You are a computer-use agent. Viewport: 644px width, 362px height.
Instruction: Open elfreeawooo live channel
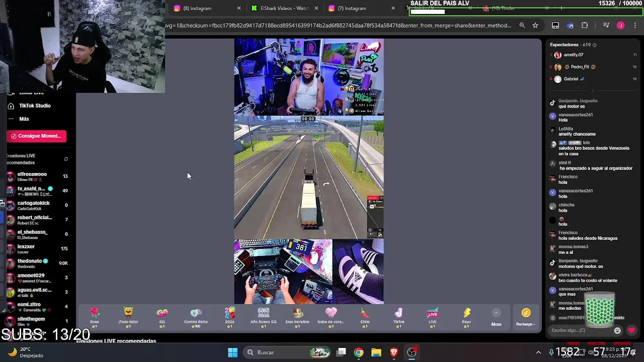click(x=38, y=176)
